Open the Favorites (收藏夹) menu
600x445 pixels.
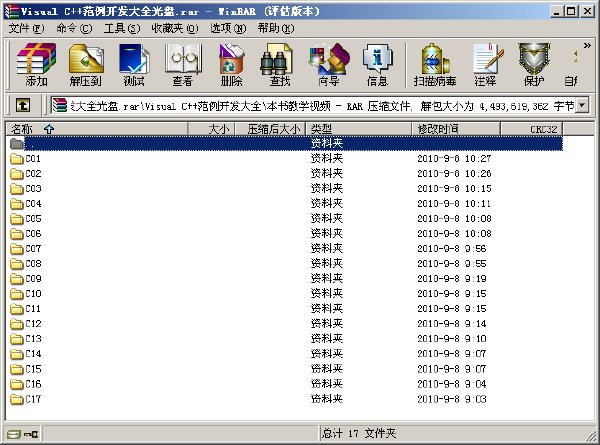pos(175,29)
